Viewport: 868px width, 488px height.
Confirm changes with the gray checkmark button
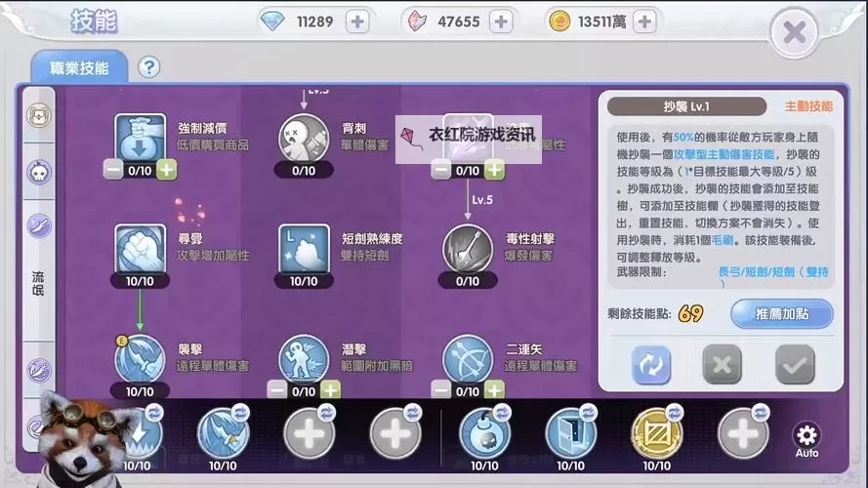(x=795, y=365)
